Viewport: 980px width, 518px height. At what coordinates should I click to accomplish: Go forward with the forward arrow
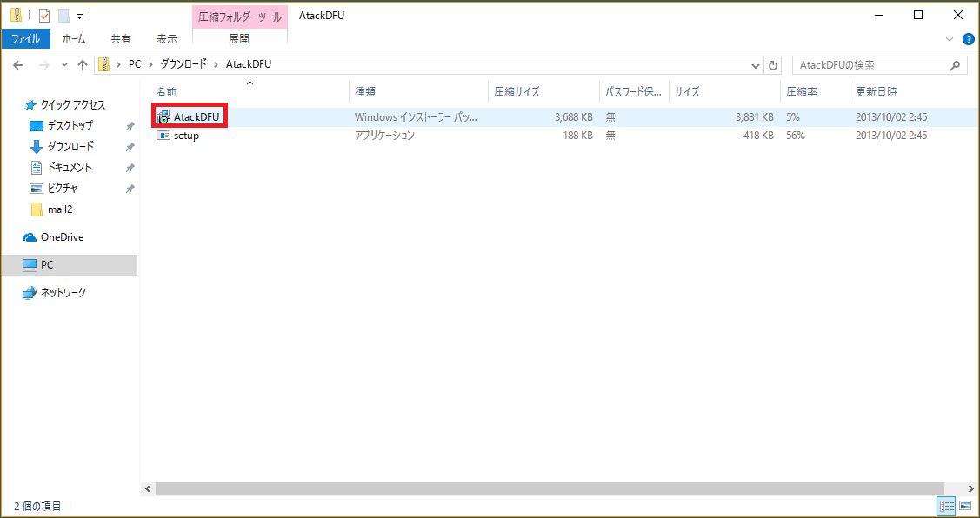tap(43, 65)
